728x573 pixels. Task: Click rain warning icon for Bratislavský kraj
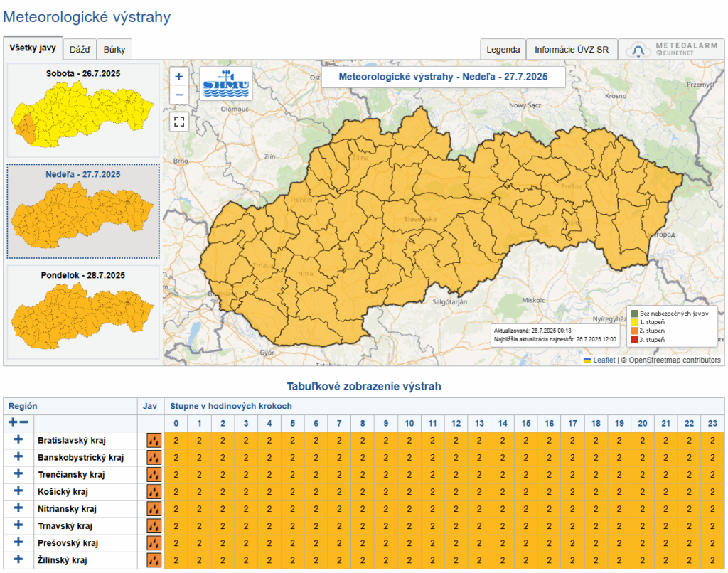coord(154,441)
